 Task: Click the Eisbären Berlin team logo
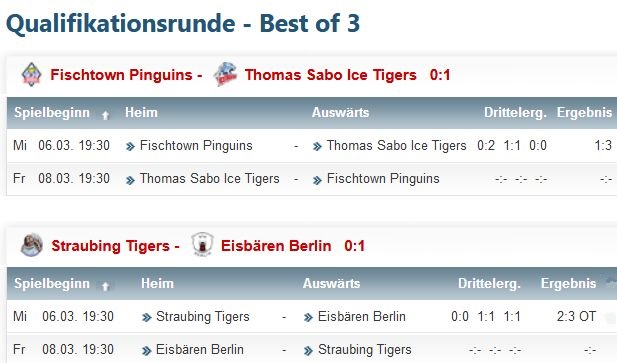pyautogui.click(x=202, y=245)
